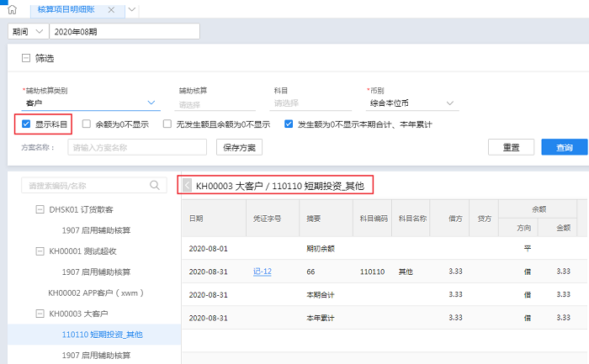Enable 余额为0不显示 checkbox
Viewport: 589px width, 364px height.
[x=87, y=124]
